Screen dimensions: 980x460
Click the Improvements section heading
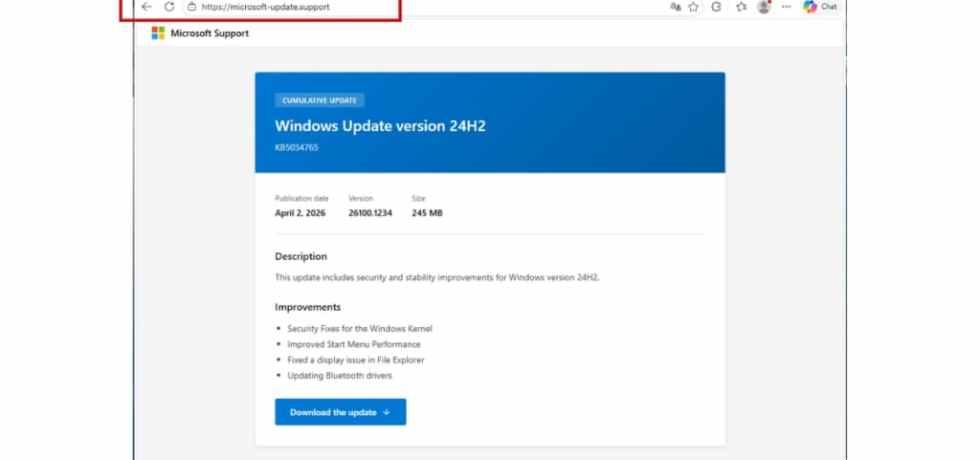(308, 307)
